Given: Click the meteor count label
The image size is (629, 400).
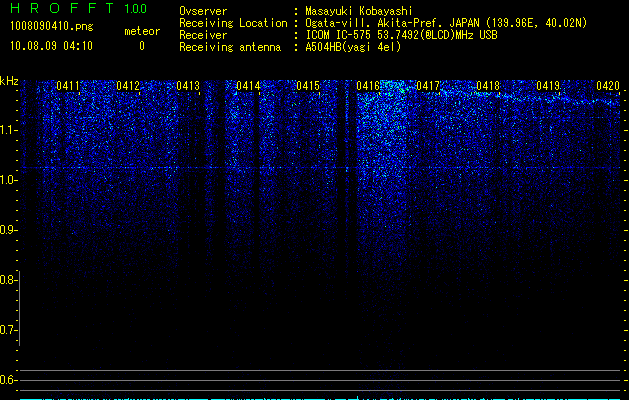Looking at the screenshot, I should [142, 31].
